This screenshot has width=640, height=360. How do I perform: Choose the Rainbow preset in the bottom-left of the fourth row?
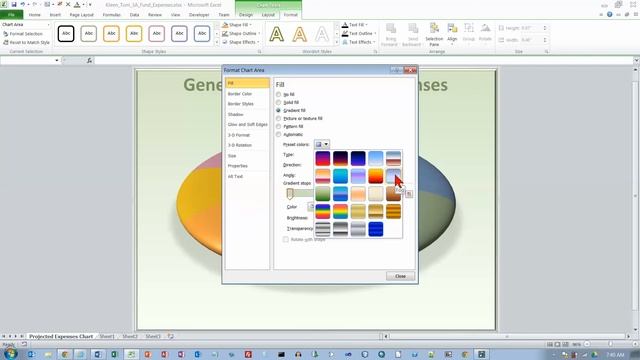point(322,211)
